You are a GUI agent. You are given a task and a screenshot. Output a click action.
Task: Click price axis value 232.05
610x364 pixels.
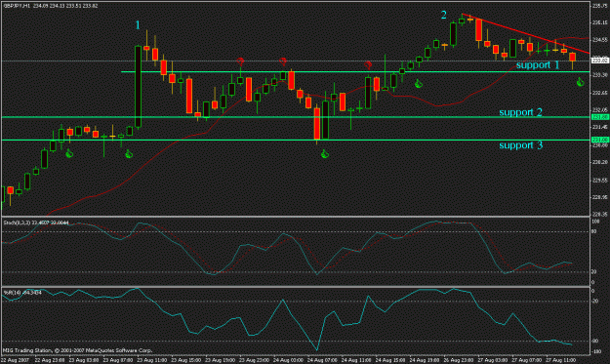click(599, 110)
